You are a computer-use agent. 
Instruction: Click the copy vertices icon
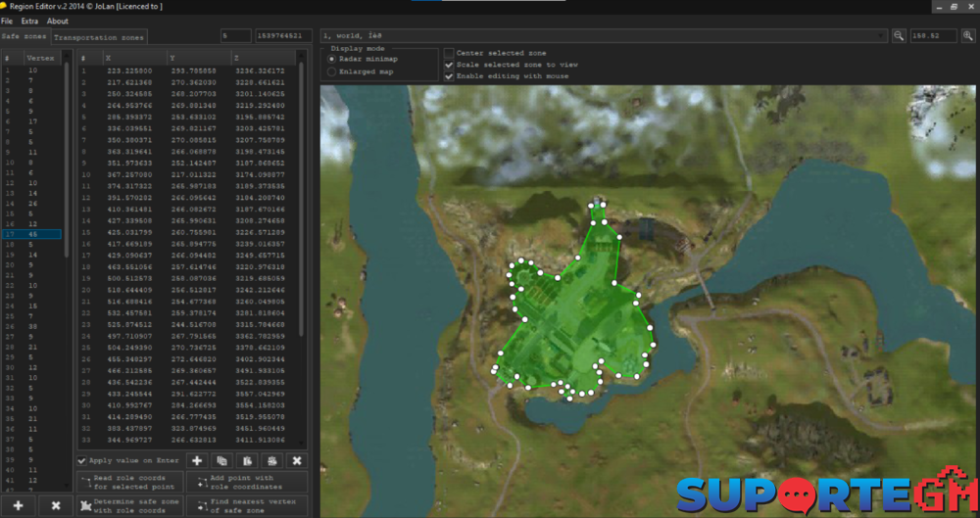pyautogui.click(x=221, y=460)
